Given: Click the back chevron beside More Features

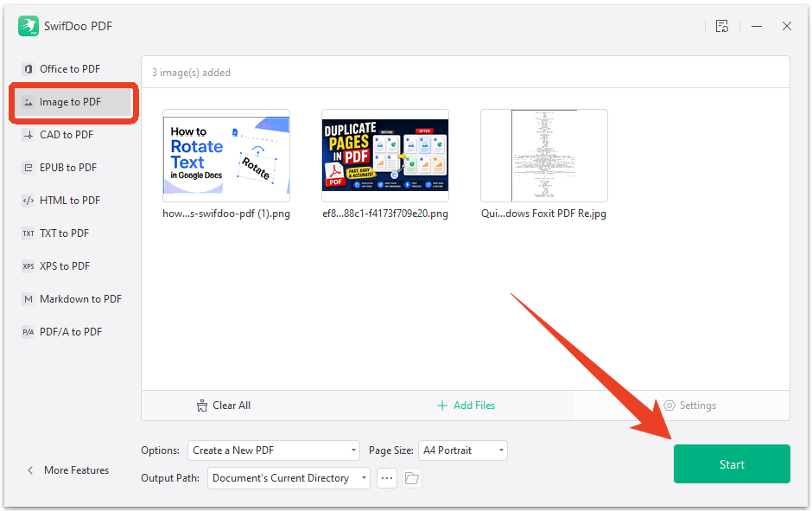Looking at the screenshot, I should [x=30, y=470].
